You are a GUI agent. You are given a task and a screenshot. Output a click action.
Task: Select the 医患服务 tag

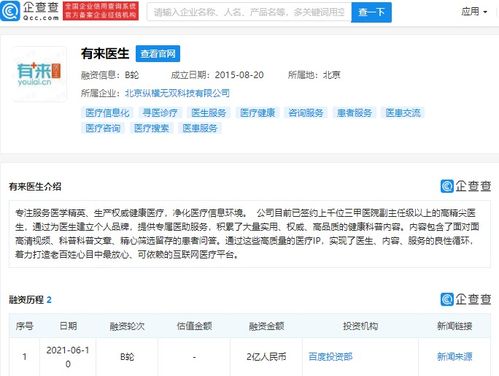tap(200, 128)
